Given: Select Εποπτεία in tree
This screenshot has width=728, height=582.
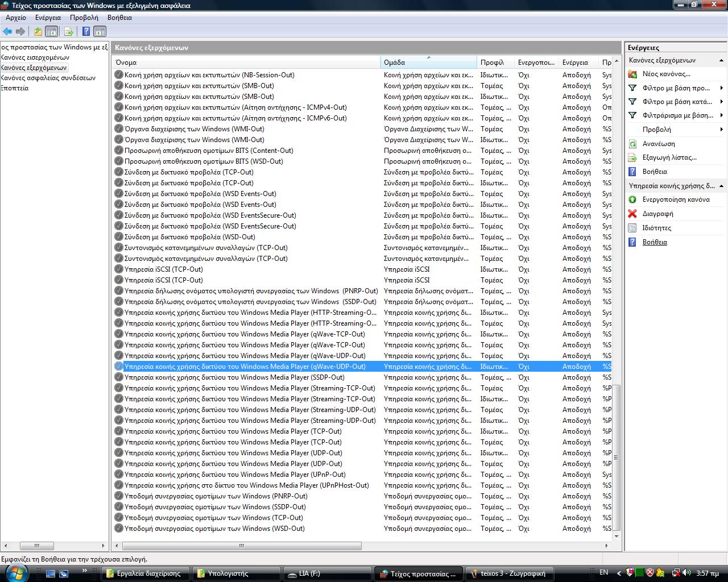Looking at the screenshot, I should click(x=15, y=88).
